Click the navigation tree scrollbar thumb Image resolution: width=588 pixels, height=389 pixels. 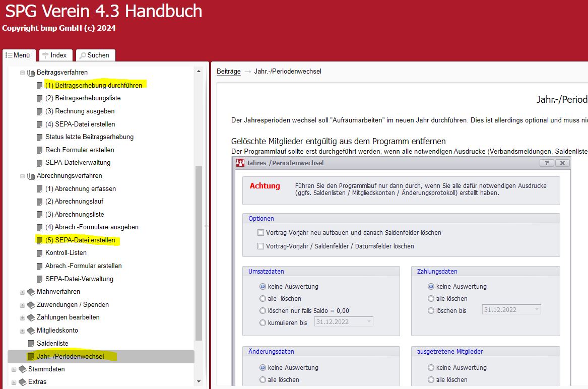click(x=199, y=253)
